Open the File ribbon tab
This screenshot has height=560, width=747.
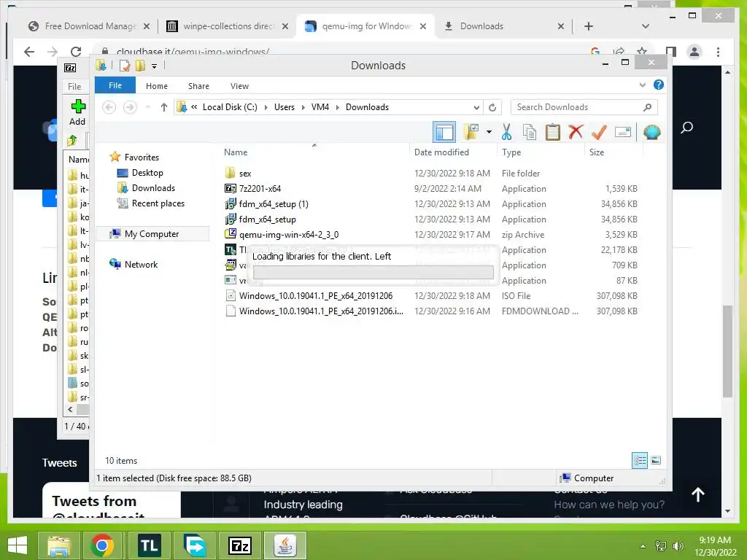[115, 86]
